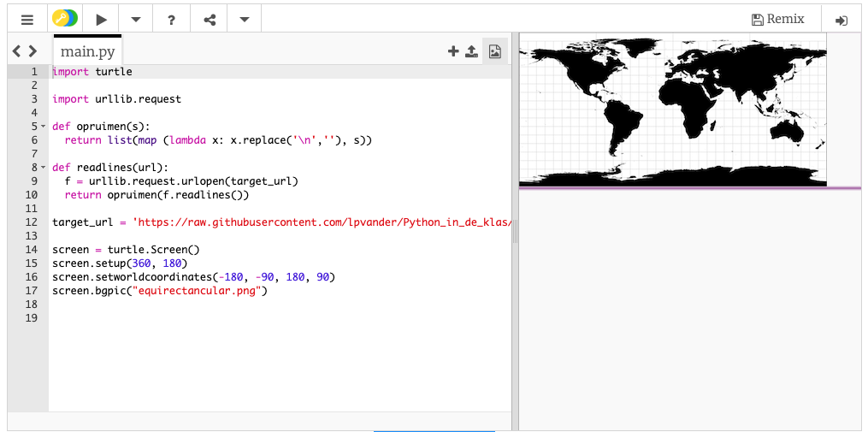Screen dimensions: 868x432
Task: Click the 'def opruimen(s):' line
Action: 101,127
